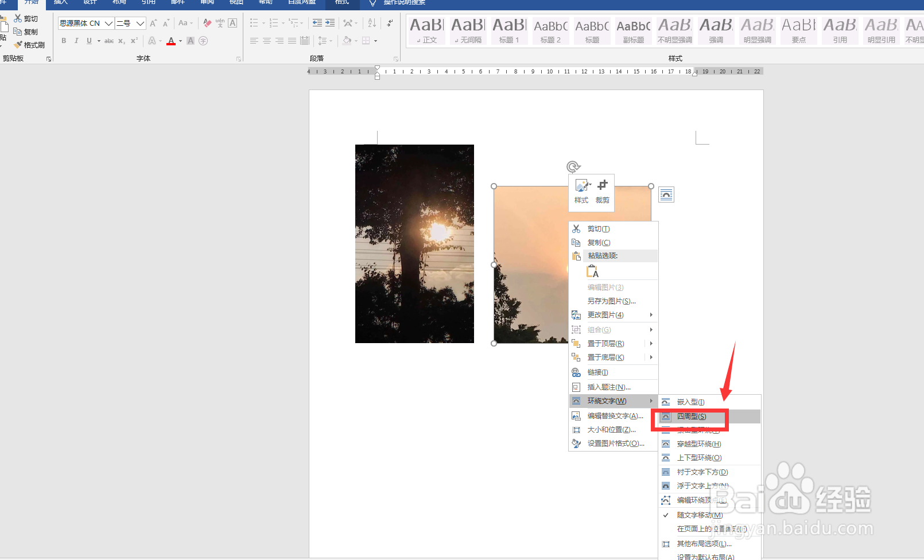Click the rotate handle above the picture
Screen dimensions: 924x560
[x=573, y=167]
